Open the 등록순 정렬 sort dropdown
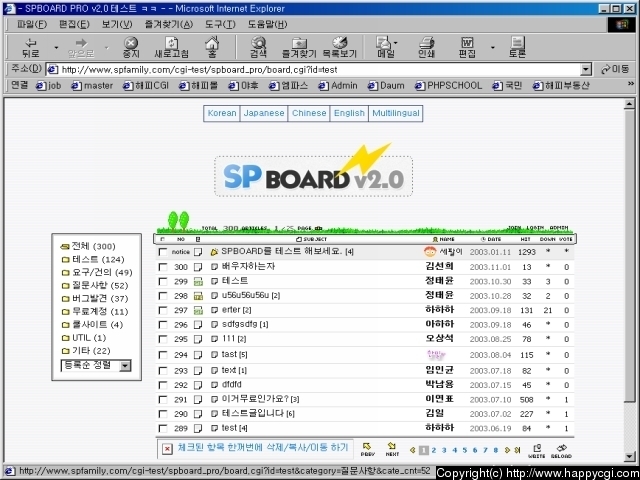Image resolution: width=640 pixels, height=480 pixels. 125,365
